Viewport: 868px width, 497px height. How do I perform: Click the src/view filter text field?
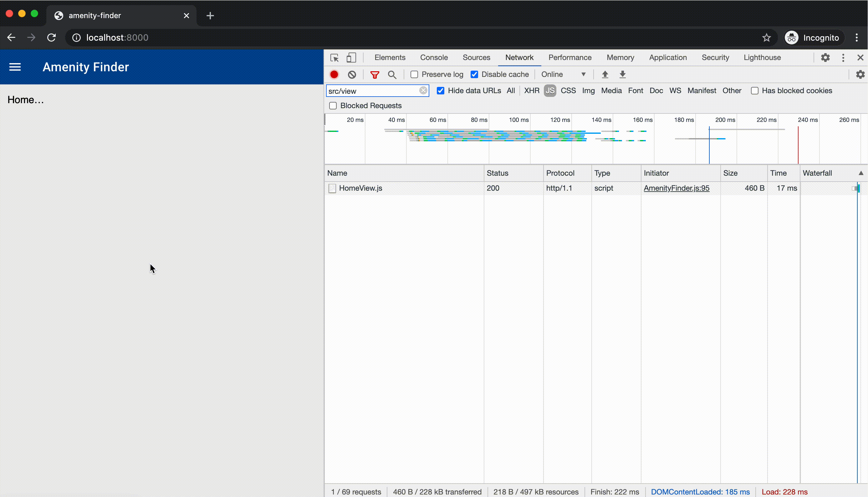point(372,91)
